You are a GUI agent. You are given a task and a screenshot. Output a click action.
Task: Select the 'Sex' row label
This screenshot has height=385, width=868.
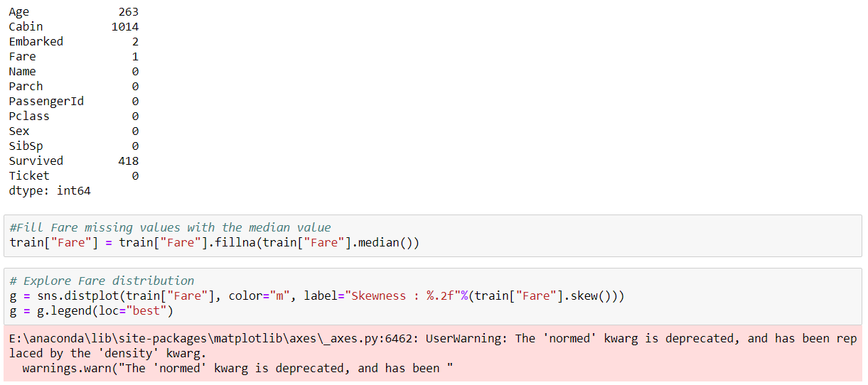pyautogui.click(x=19, y=131)
